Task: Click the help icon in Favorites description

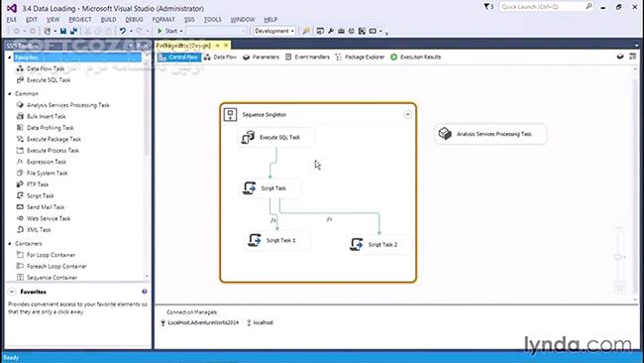Action: click(145, 292)
